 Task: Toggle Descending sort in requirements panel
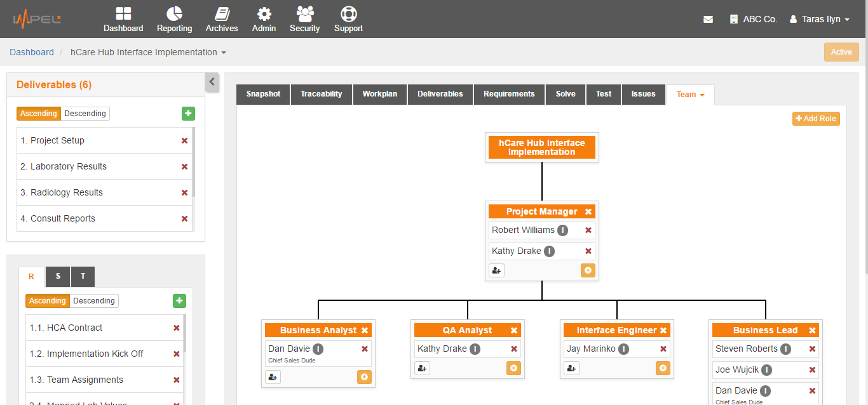coord(94,301)
